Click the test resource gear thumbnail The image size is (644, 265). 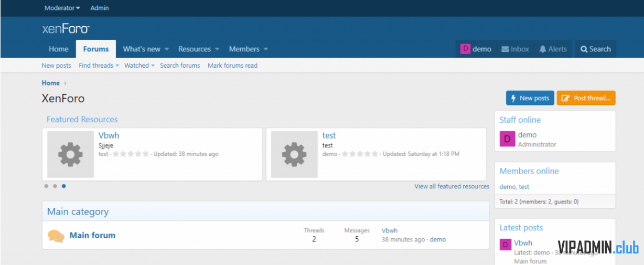click(294, 154)
